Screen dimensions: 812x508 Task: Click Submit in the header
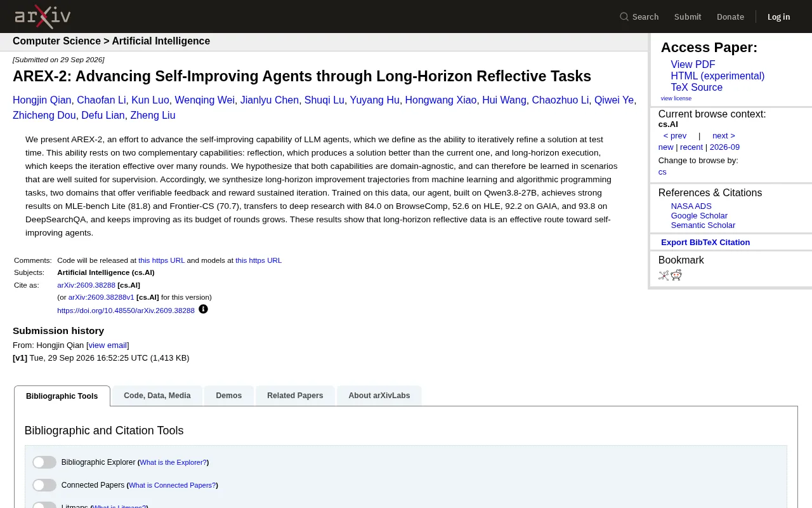(x=688, y=17)
